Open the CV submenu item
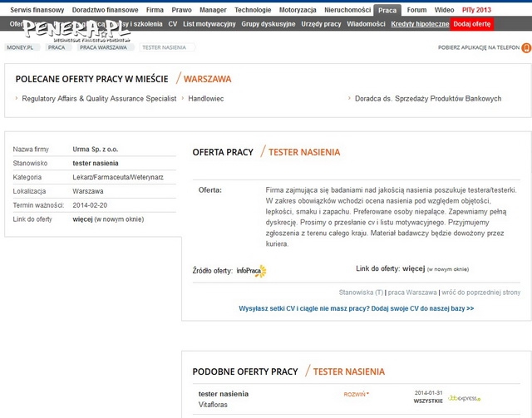532x418 pixels. tap(173, 24)
